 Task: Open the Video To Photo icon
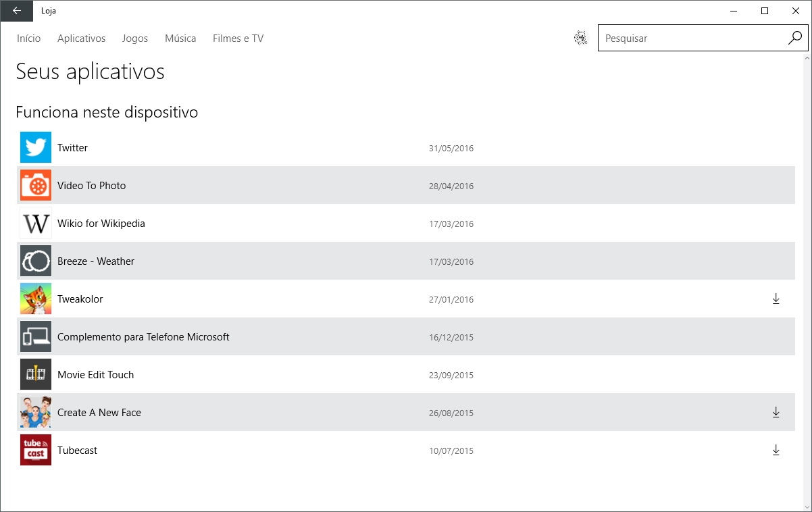click(x=36, y=185)
